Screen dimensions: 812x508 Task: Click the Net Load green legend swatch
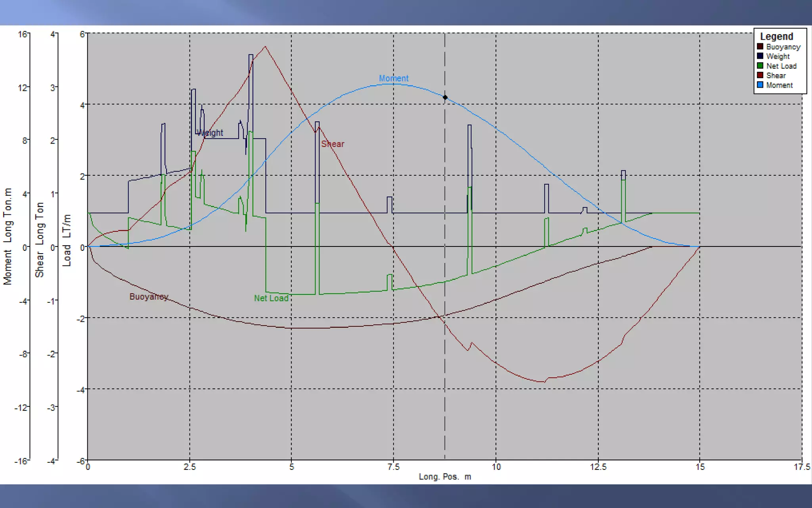(x=760, y=66)
